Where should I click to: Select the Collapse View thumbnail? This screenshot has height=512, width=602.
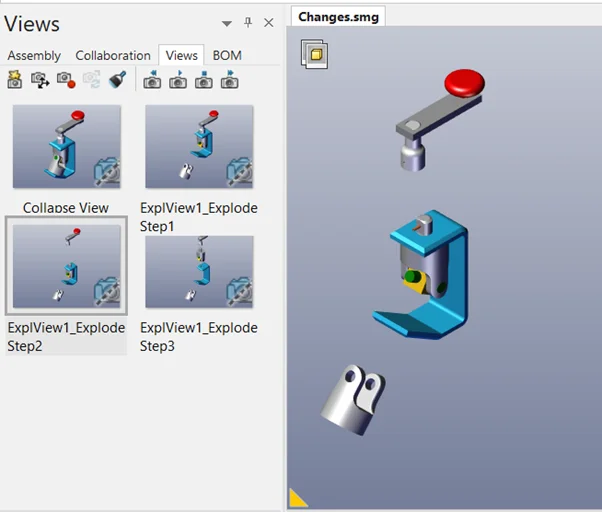pyautogui.click(x=67, y=147)
